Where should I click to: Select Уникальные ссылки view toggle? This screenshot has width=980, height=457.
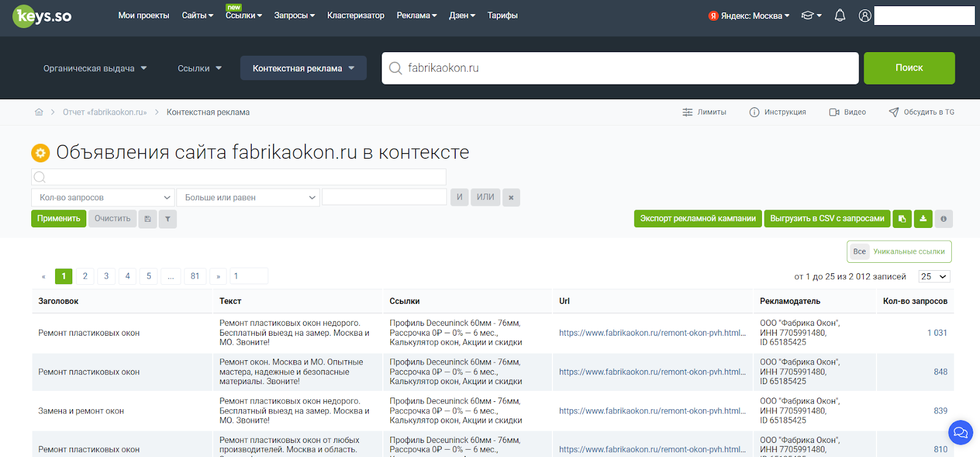pyautogui.click(x=909, y=252)
